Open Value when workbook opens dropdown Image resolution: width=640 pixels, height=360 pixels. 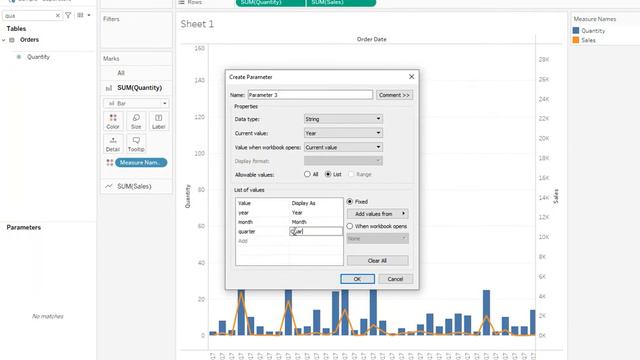tap(343, 147)
